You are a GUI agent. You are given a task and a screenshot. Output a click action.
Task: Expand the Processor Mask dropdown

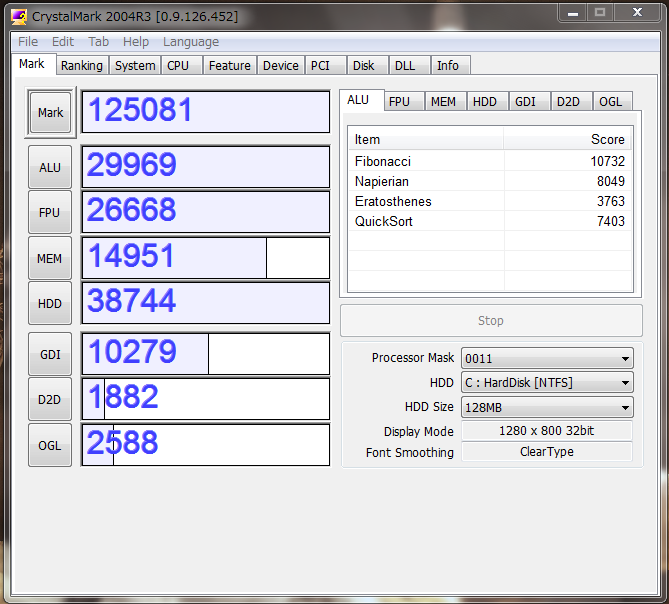[x=547, y=358]
